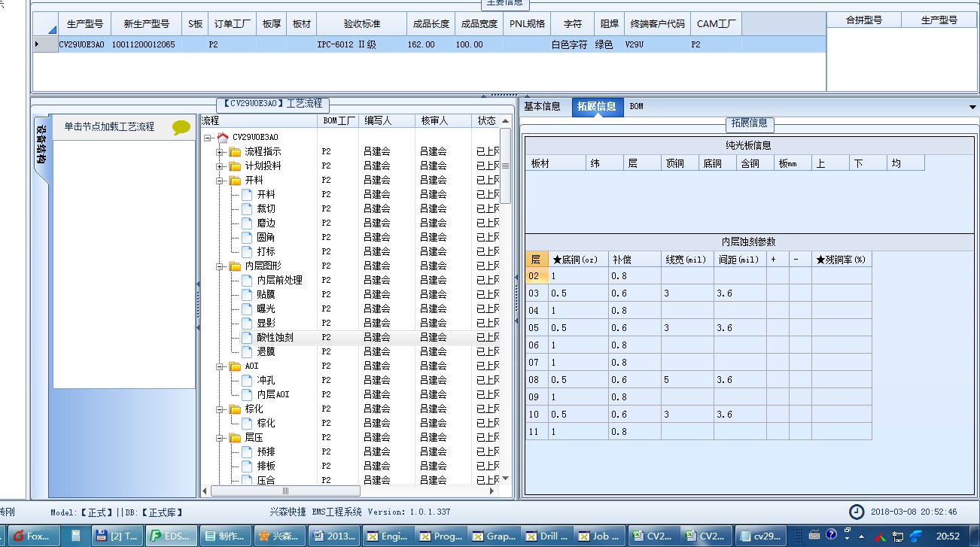
Task: Collapse the 内层图形 folder node
Action: point(220,266)
